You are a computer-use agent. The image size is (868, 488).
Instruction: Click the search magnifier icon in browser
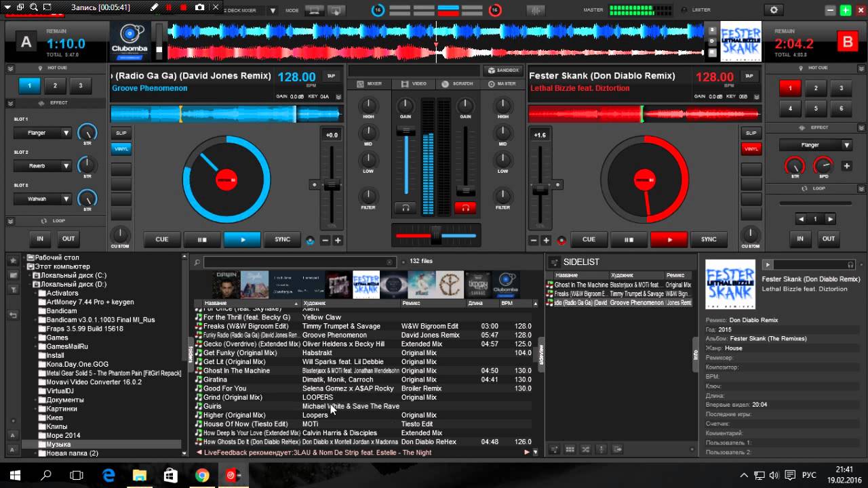click(x=196, y=262)
